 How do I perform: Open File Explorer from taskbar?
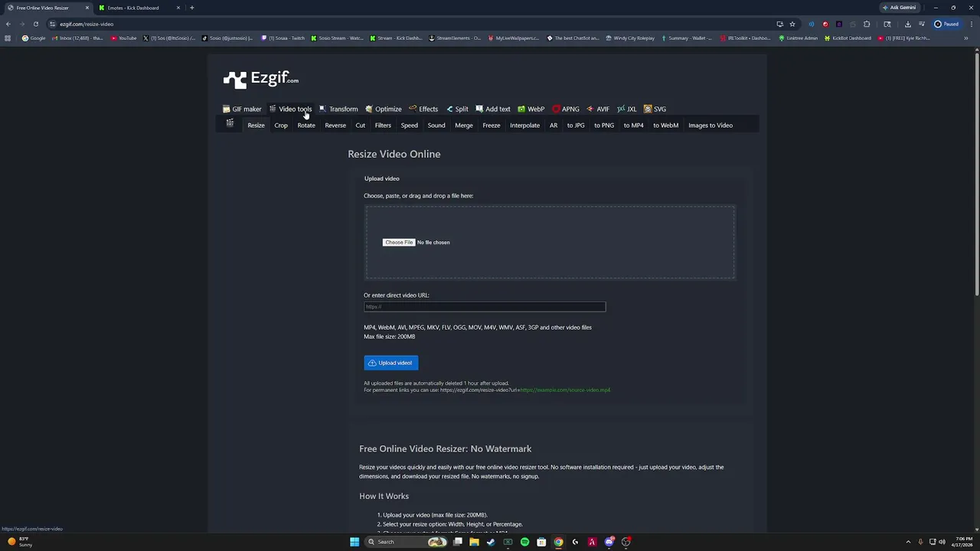[475, 542]
